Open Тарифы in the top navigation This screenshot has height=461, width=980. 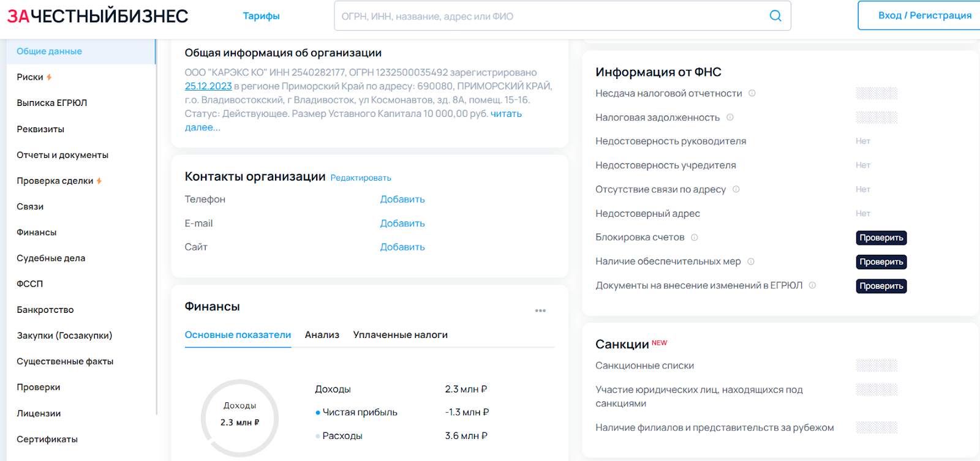(x=261, y=16)
